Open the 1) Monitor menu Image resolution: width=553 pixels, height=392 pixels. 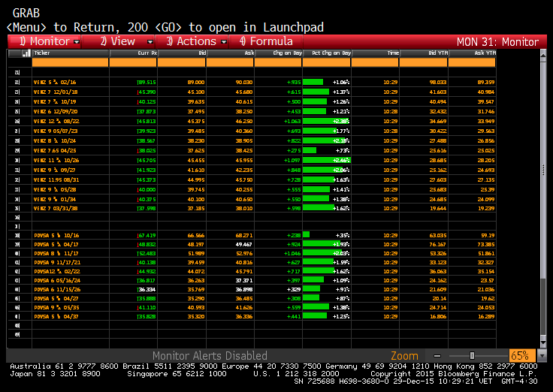(45, 41)
